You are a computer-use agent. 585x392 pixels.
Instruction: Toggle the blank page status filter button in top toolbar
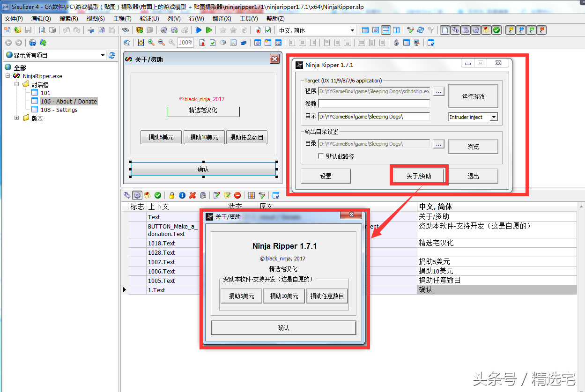[x=445, y=30]
